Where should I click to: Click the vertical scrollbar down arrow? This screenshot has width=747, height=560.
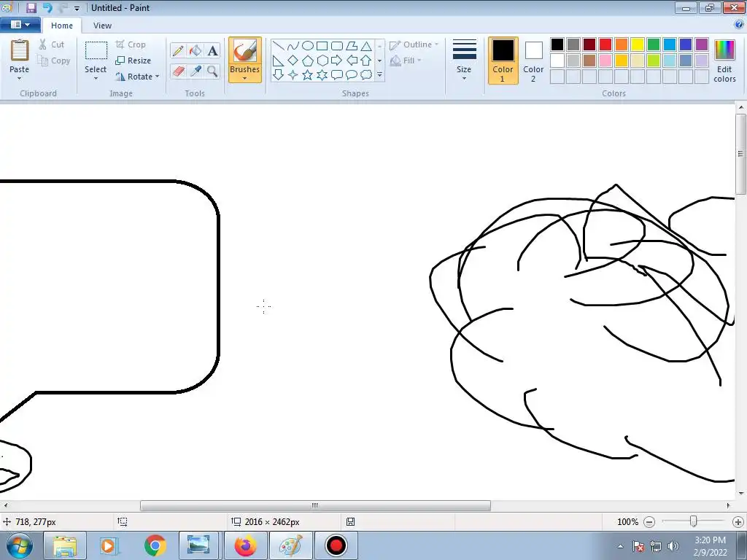point(741,494)
